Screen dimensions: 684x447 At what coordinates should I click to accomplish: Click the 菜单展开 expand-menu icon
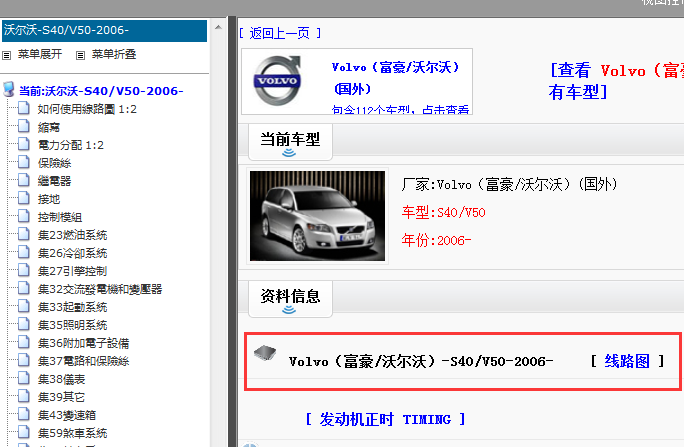7,55
